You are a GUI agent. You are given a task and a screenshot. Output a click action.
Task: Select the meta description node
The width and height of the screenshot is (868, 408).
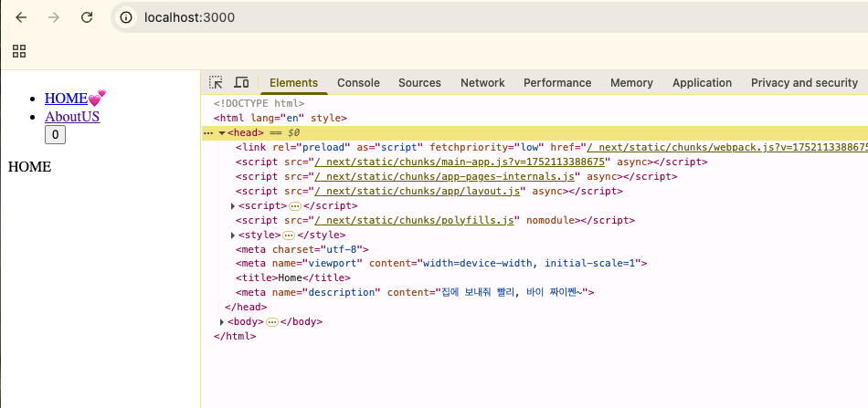click(415, 292)
